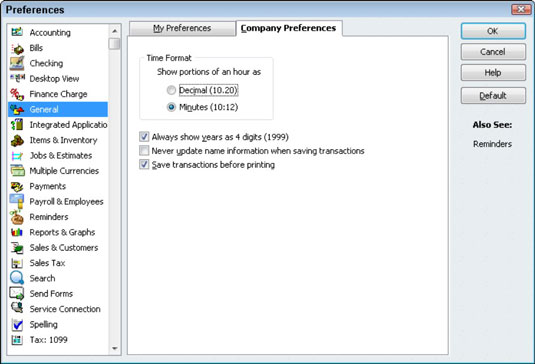The height and width of the screenshot is (364, 535).
Task: Toggle Always show years as 4 digits
Action: tap(144, 137)
